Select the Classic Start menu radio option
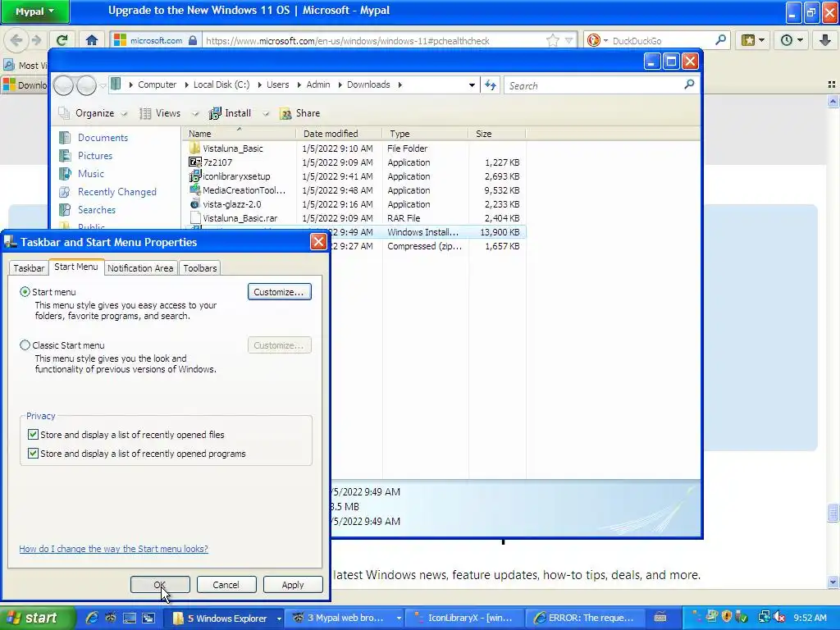Screen dimensions: 840x630 click(x=25, y=345)
